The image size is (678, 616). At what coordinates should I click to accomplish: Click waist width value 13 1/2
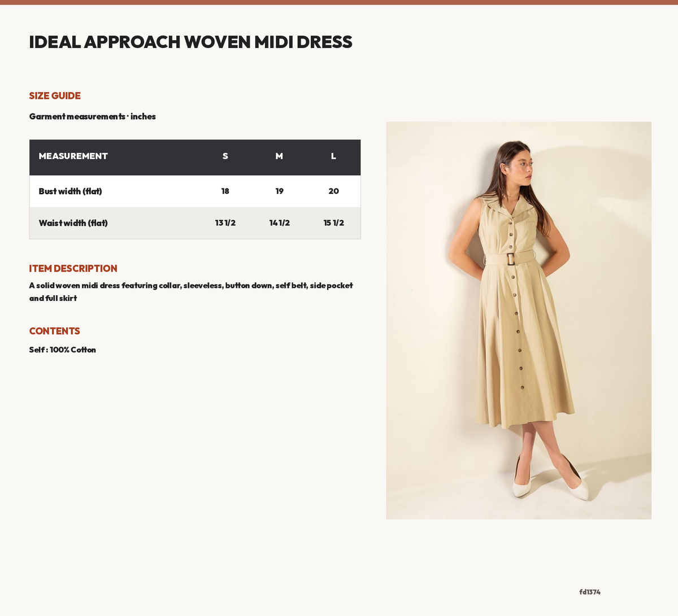click(x=225, y=223)
